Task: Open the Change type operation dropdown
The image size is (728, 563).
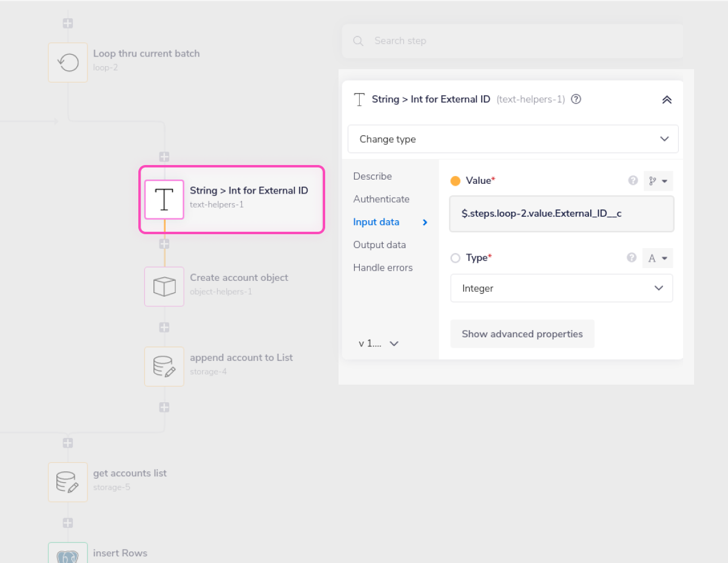Action: click(x=513, y=140)
